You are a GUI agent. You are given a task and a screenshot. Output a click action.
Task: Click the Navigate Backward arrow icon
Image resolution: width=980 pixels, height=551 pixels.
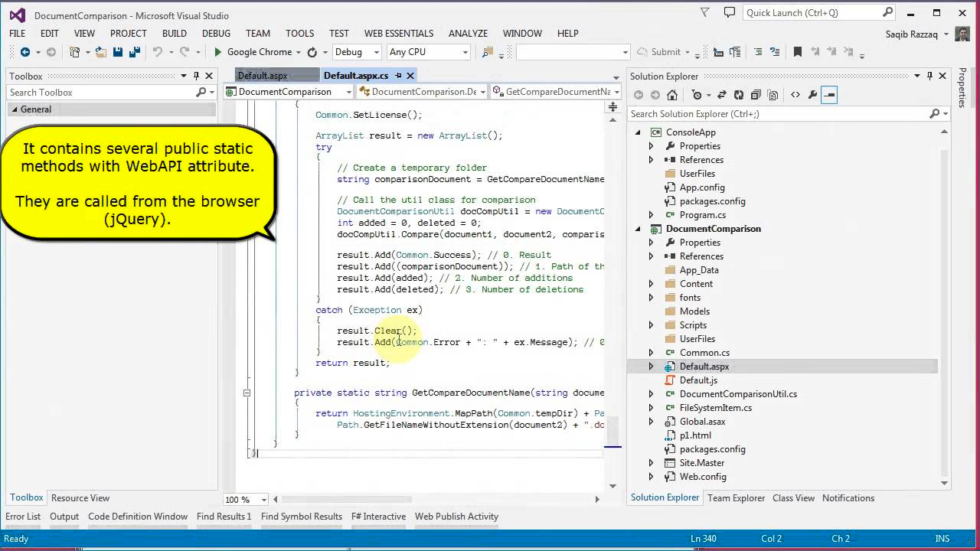[24, 52]
